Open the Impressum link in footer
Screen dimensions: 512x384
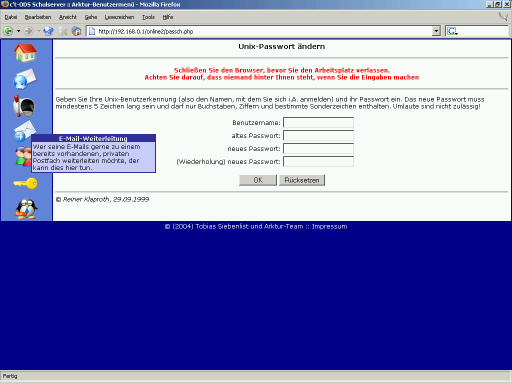click(329, 227)
